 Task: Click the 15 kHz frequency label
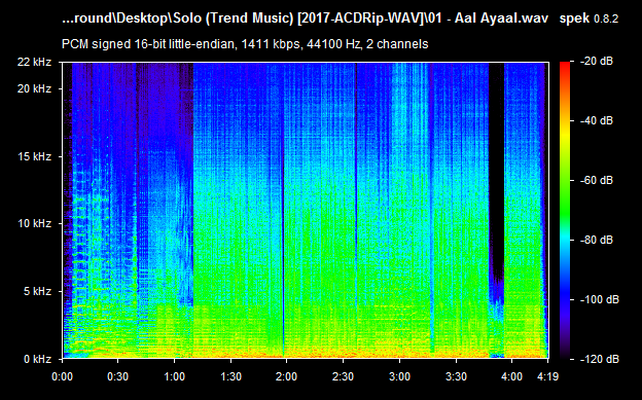[34, 157]
